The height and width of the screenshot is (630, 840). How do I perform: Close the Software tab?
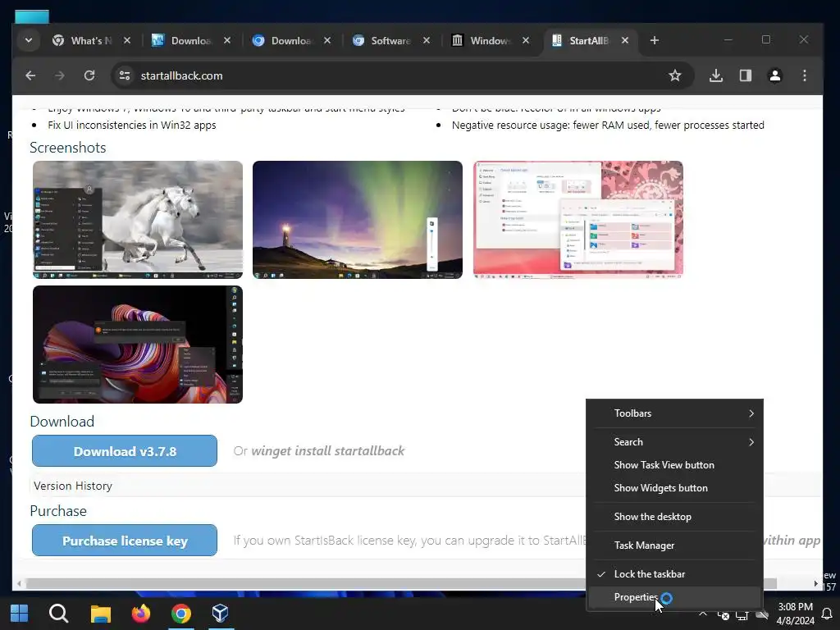click(427, 41)
